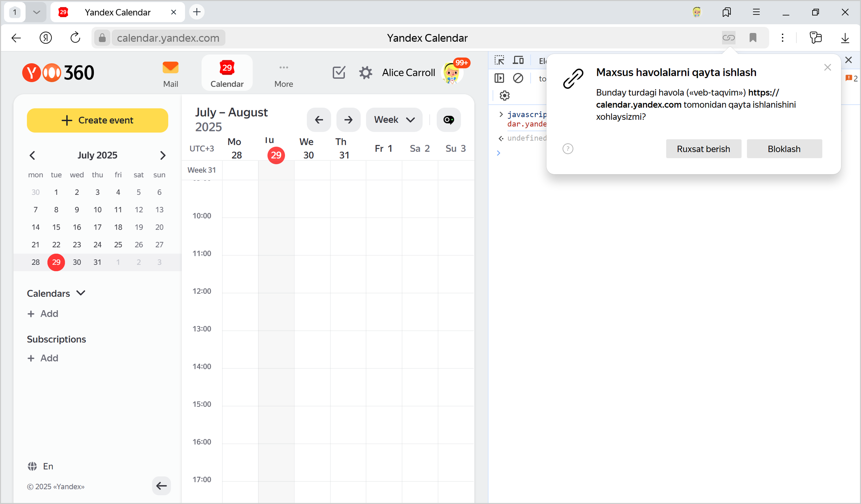This screenshot has width=861, height=504.
Task: Open the DevTools console settings gear
Action: 504,95
